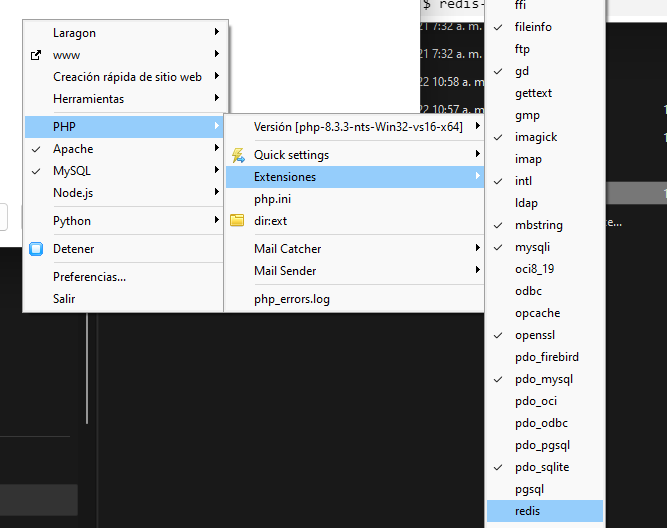Open the Quick settings submenu
Screen dimensions: 667x528
pos(355,155)
